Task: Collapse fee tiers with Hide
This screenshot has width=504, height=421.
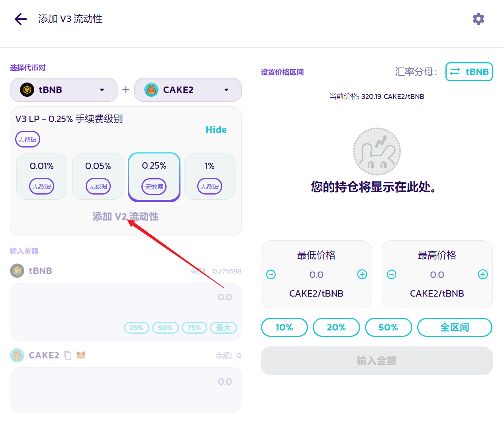Action: tap(216, 130)
